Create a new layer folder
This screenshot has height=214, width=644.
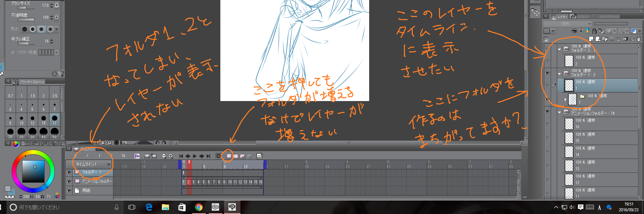pyautogui.click(x=605, y=39)
